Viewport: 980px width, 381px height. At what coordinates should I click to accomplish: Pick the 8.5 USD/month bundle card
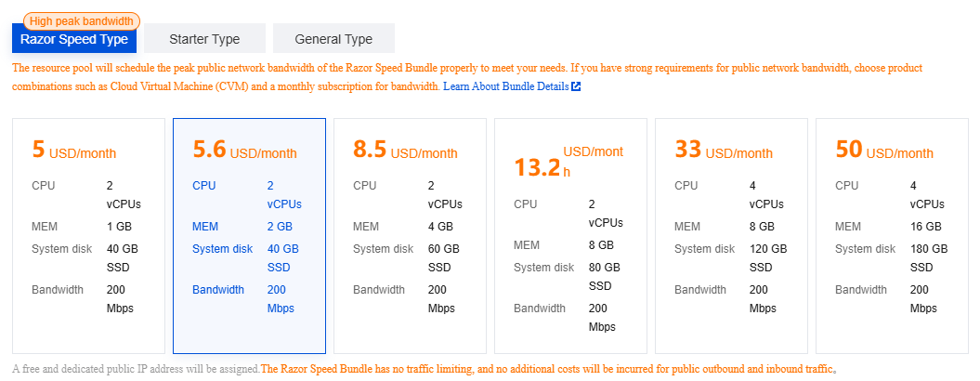410,236
